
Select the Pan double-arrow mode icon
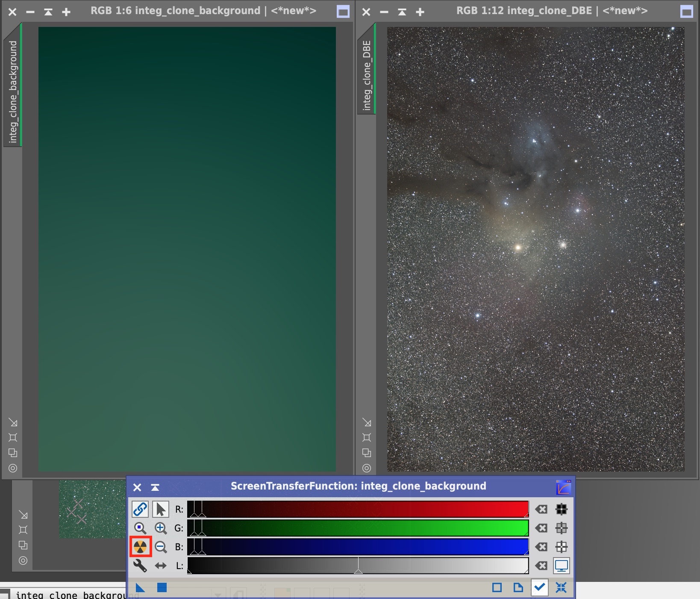click(161, 566)
